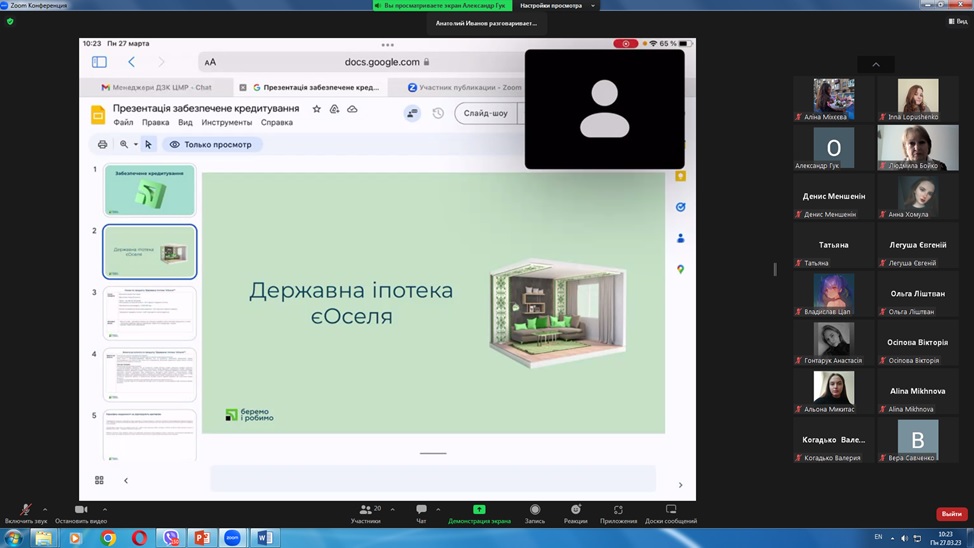Click the red Выйти leave button
The width and height of the screenshot is (974, 548).
click(x=951, y=514)
